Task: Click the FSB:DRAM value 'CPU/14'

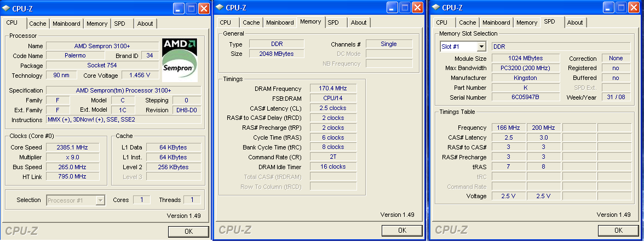Action: point(333,98)
